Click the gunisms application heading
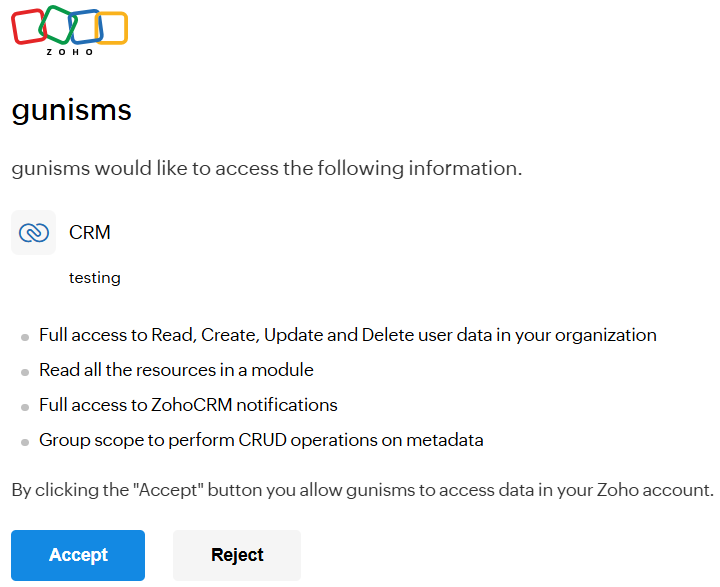Screen dimensions: 720x587 (72, 111)
